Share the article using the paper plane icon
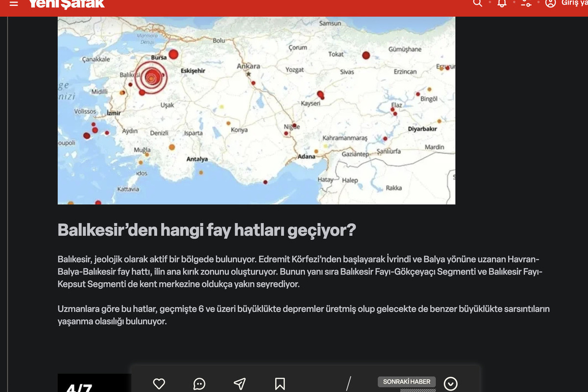The width and height of the screenshot is (588, 392). [240, 384]
